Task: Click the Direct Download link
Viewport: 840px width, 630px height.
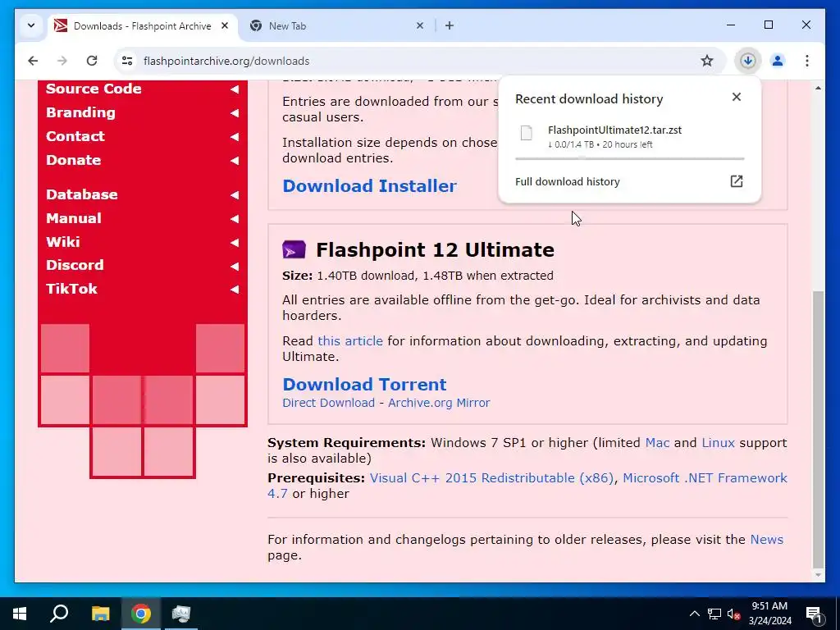Action: pyautogui.click(x=328, y=403)
